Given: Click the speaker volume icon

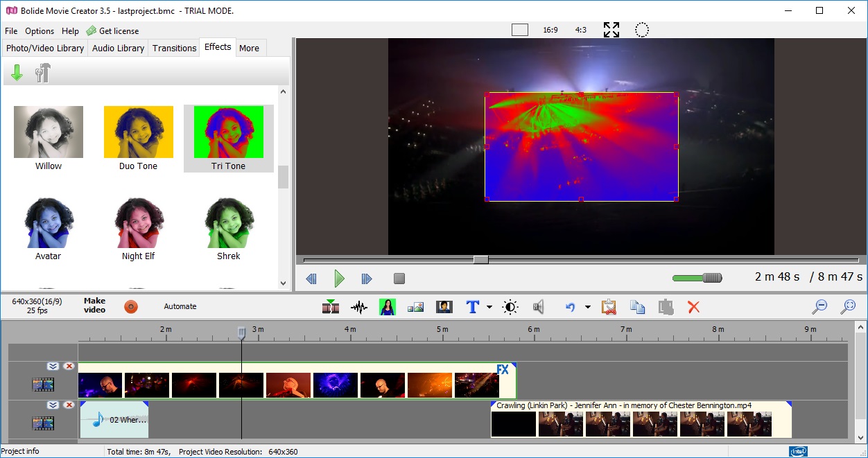Looking at the screenshot, I should click(539, 307).
